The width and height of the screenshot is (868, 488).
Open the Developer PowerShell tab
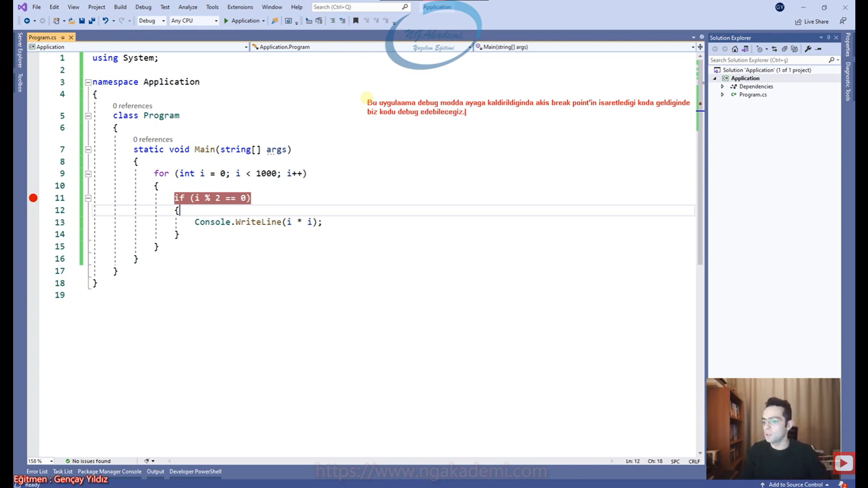pyautogui.click(x=195, y=471)
